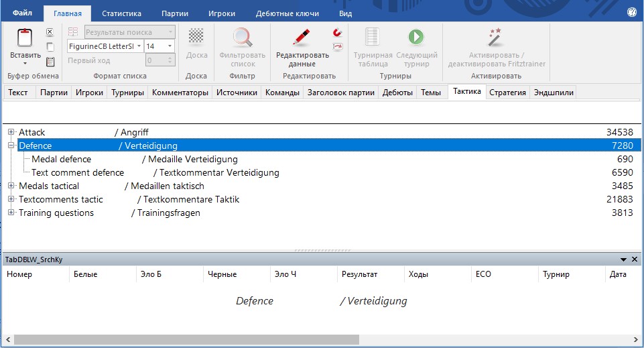Open the font size 14 dropdown

tap(170, 46)
